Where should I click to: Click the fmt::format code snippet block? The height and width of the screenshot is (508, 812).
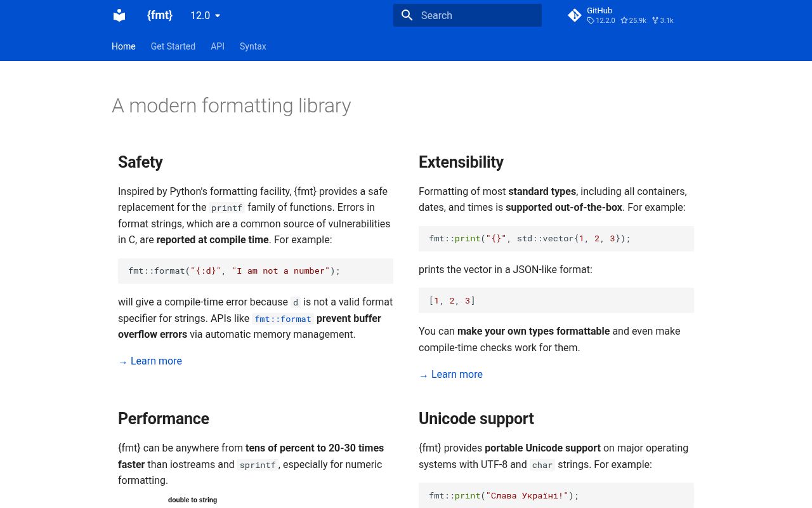(256, 271)
